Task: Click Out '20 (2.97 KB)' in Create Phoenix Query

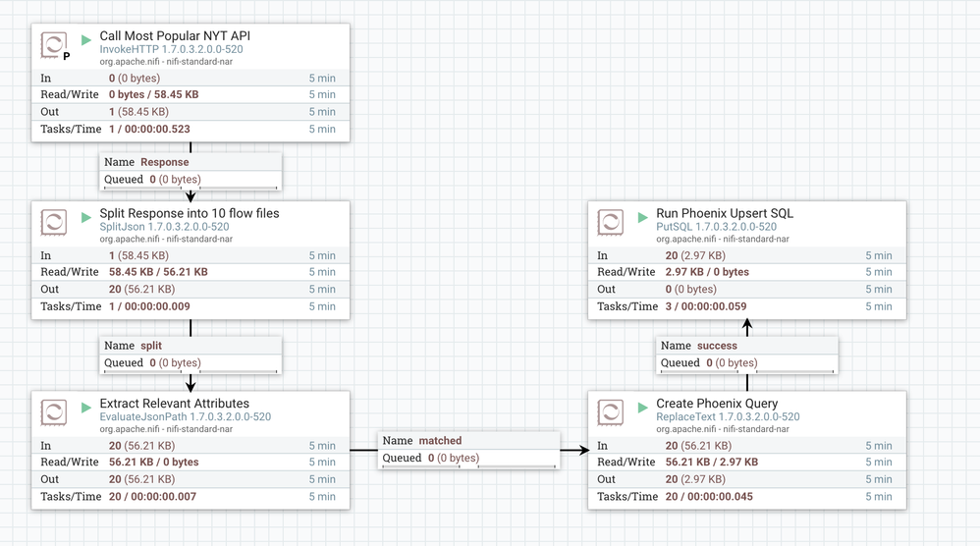Action: pos(695,479)
